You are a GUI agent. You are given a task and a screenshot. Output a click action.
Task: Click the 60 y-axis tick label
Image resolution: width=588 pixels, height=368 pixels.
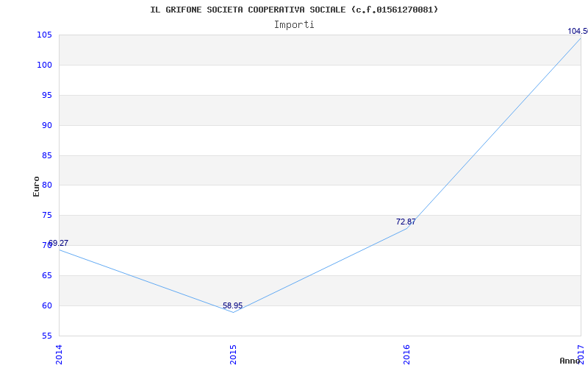click(46, 305)
